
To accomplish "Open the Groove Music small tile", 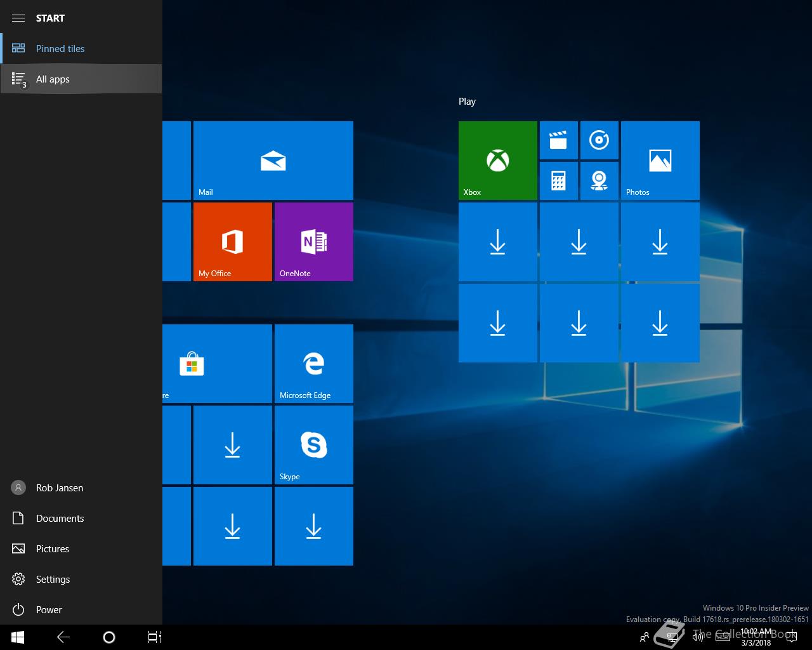I will 599,140.
